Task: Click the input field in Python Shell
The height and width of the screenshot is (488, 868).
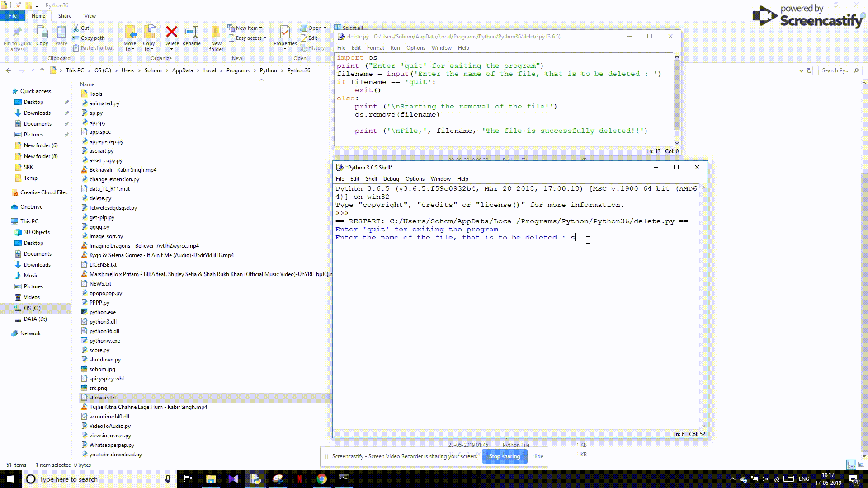Action: (572, 237)
